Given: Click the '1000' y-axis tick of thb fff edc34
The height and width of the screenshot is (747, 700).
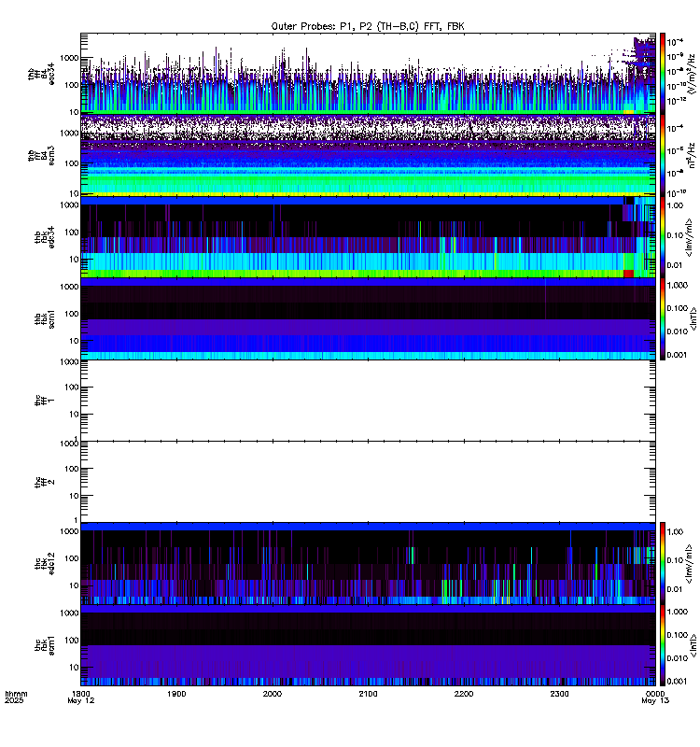Looking at the screenshot, I should click(69, 58).
